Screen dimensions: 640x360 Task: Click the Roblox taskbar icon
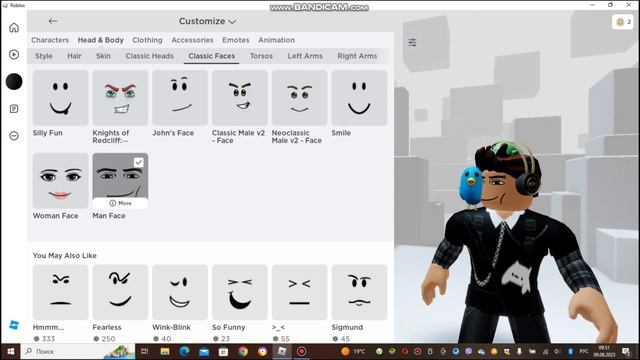pos(282,351)
